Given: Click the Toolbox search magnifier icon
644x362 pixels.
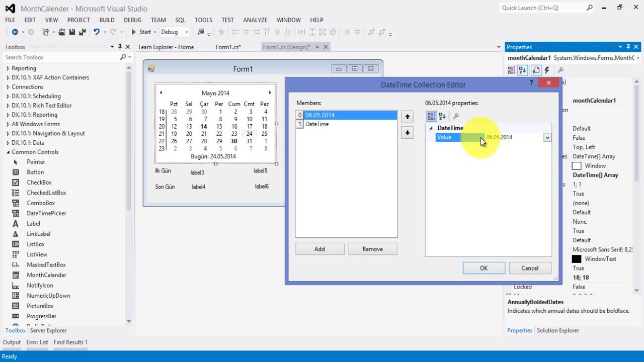Looking at the screenshot, I should [x=123, y=57].
